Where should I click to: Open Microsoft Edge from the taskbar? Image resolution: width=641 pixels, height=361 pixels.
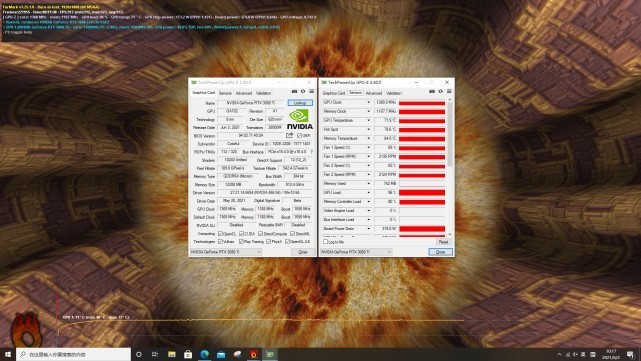point(204,354)
